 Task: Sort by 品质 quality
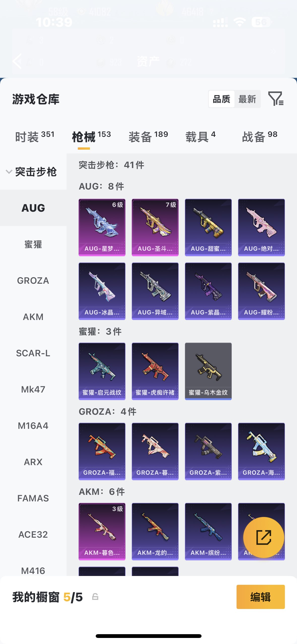(222, 99)
